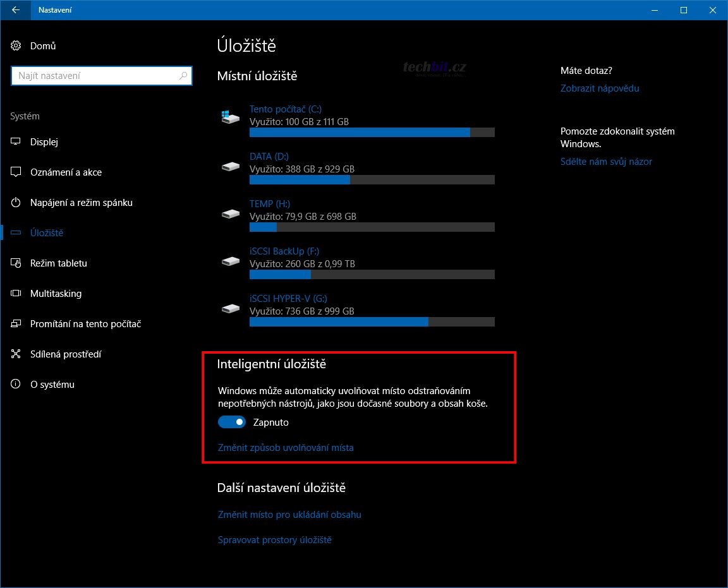728x588 pixels.
Task: Click Změnit místo pro ukládání obsahu
Action: (289, 514)
